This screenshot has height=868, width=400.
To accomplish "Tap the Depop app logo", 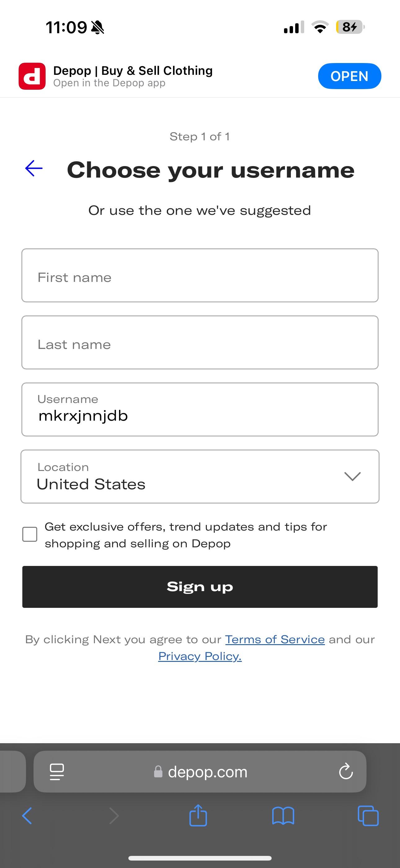I will pyautogui.click(x=32, y=76).
